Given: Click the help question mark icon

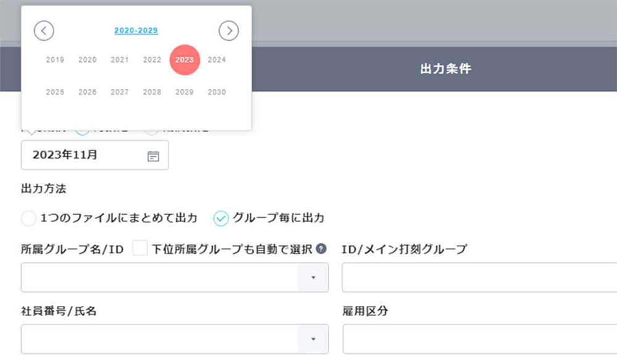Looking at the screenshot, I should coord(321,249).
